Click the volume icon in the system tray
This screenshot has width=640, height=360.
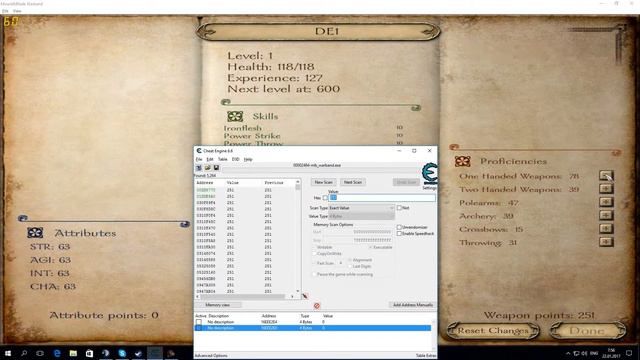(584, 353)
